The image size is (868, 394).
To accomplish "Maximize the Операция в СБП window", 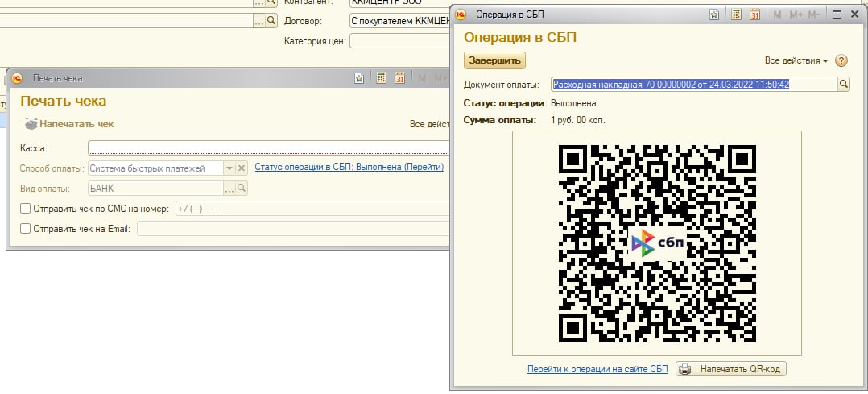I will pyautogui.click(x=837, y=15).
